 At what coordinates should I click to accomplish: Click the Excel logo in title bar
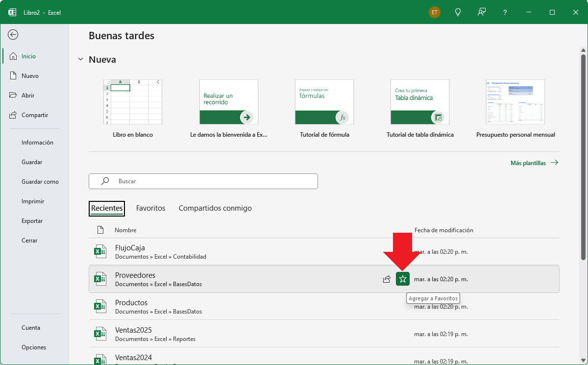(x=12, y=12)
